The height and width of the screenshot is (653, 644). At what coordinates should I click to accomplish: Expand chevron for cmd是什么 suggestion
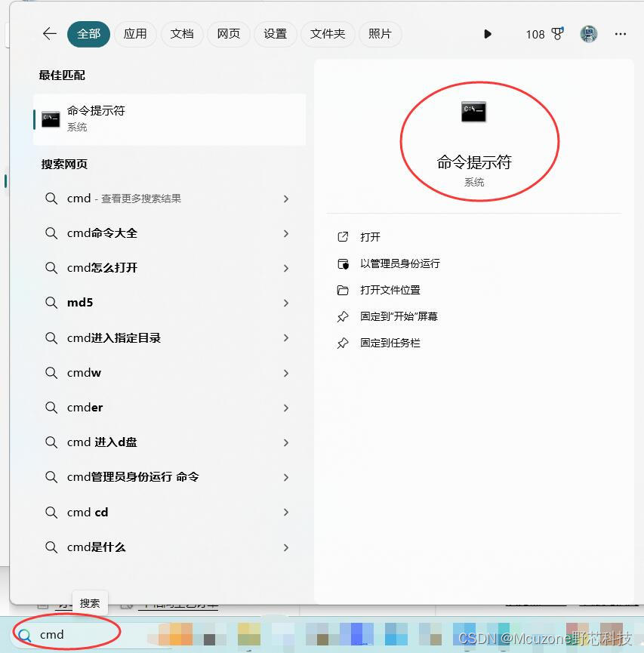(285, 547)
